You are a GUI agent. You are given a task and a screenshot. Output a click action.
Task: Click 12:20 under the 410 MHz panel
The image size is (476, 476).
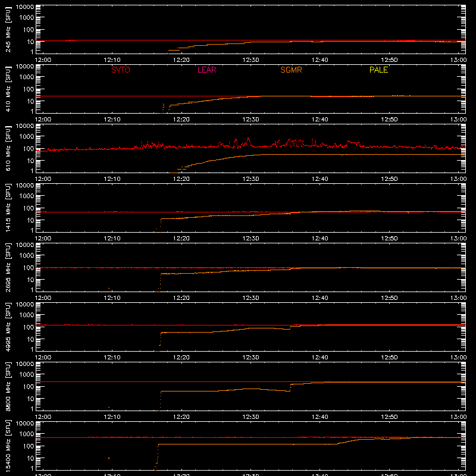[x=181, y=120]
